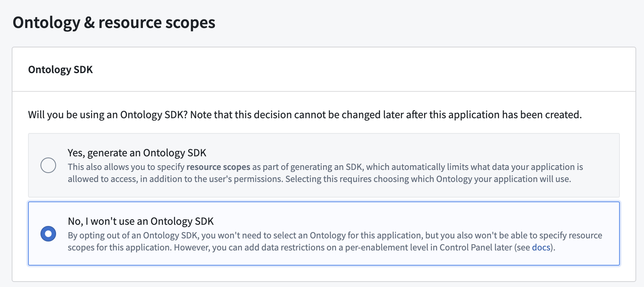Click the "No, I won't use an Ontology SDK" label
The height and width of the screenshot is (287, 644).
pos(141,221)
